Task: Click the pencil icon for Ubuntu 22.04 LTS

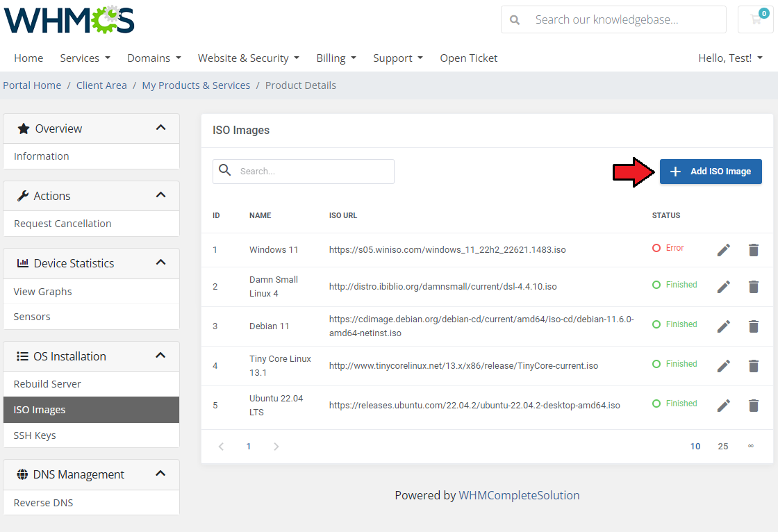Action: (724, 406)
